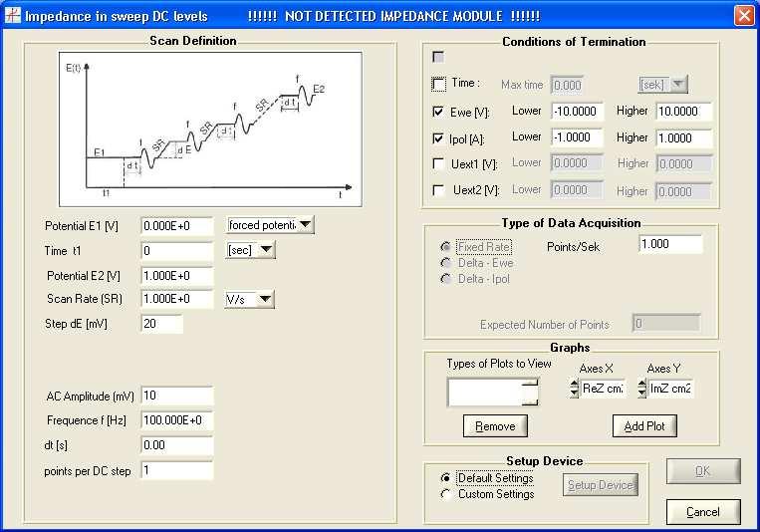Click the points per DC step field
Image resolution: width=760 pixels, height=532 pixels.
click(x=177, y=470)
